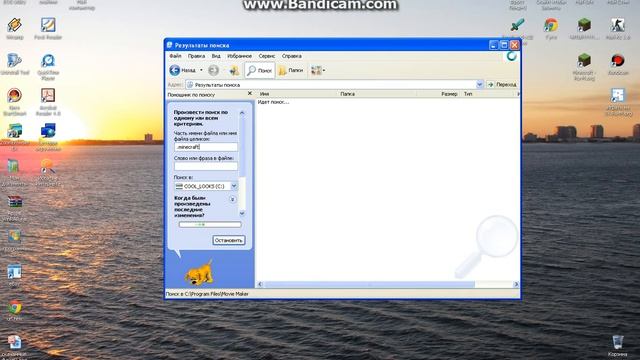This screenshot has width=640, height=360.
Task: Toggle the Поиск search toolbar button
Action: point(260,70)
